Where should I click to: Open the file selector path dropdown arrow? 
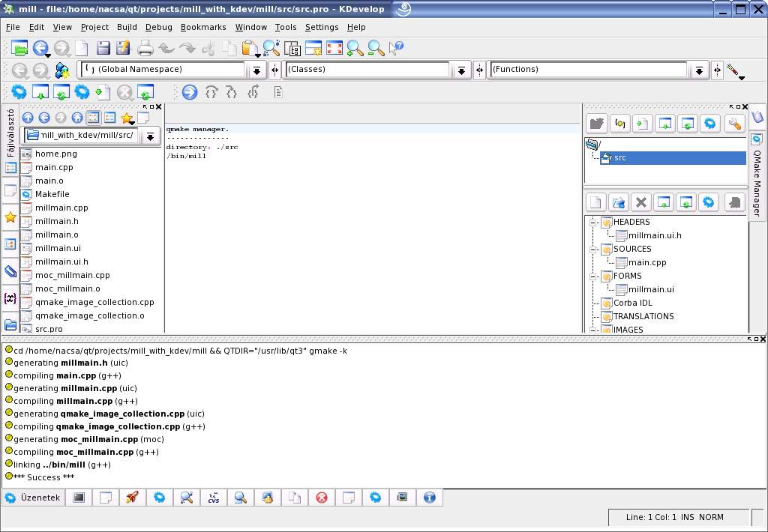[x=150, y=136]
